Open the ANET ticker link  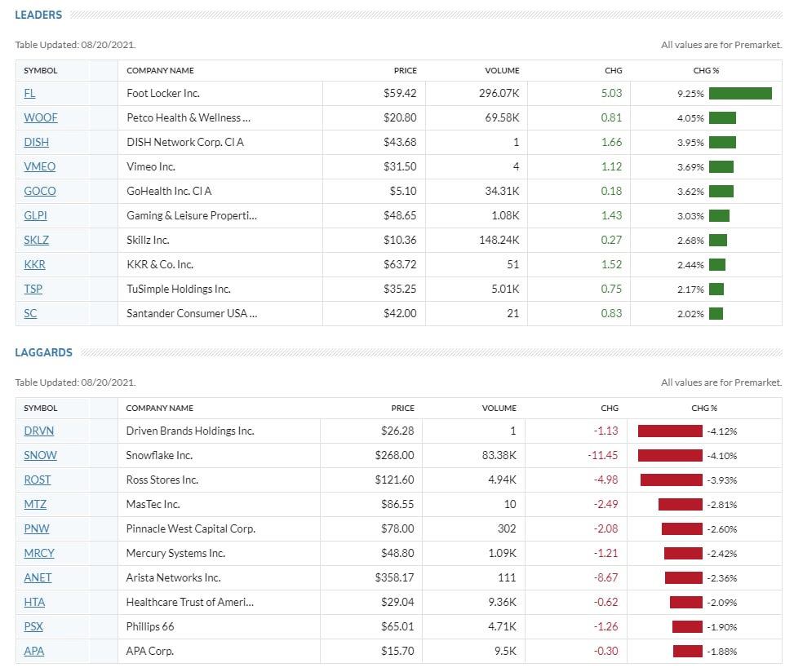[x=38, y=578]
